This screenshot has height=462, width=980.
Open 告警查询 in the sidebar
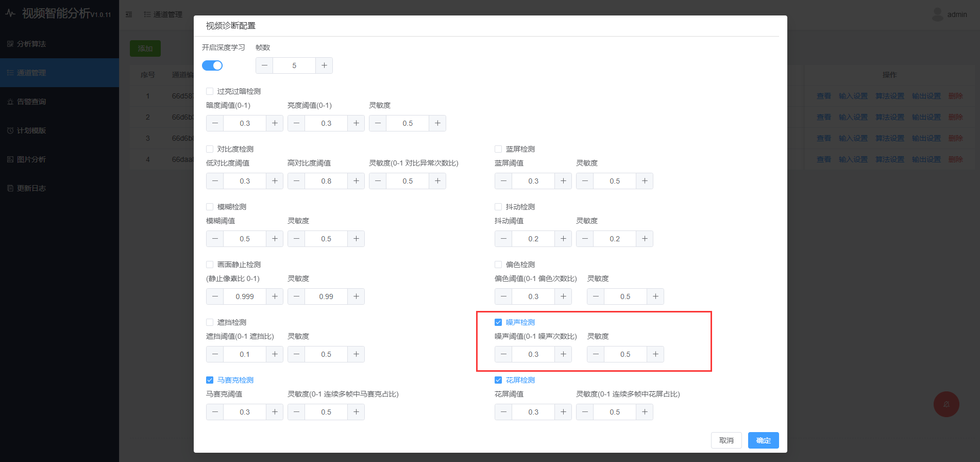coord(59,102)
